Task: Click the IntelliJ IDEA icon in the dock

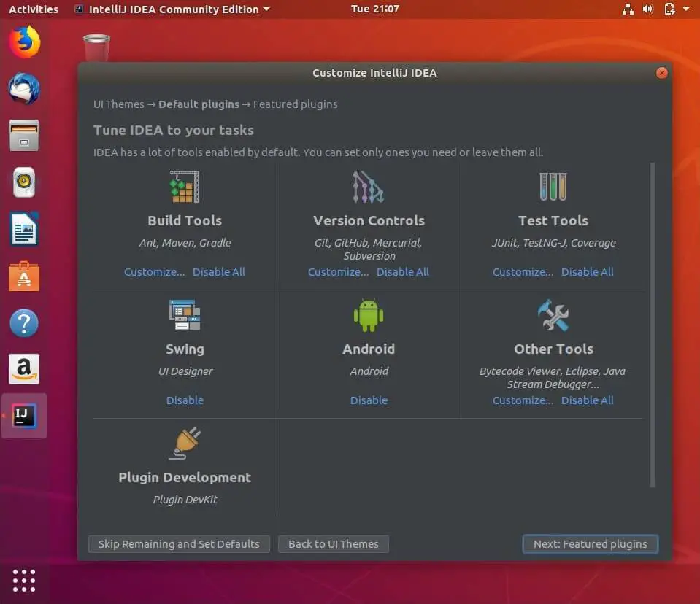Action: click(x=24, y=416)
